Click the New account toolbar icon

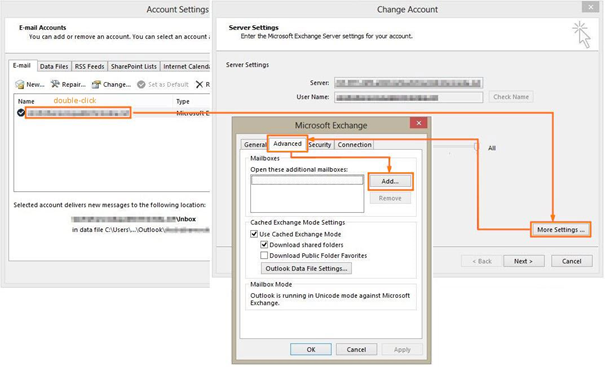[x=20, y=85]
